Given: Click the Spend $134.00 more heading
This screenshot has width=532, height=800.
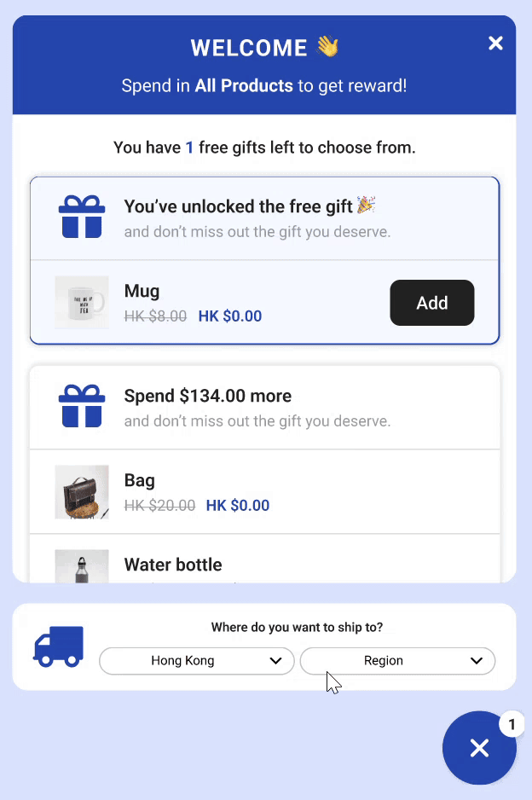Looking at the screenshot, I should click(208, 396).
